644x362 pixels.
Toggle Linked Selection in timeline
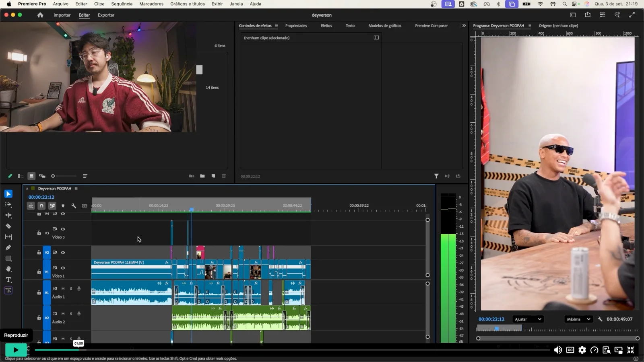pos(52,206)
